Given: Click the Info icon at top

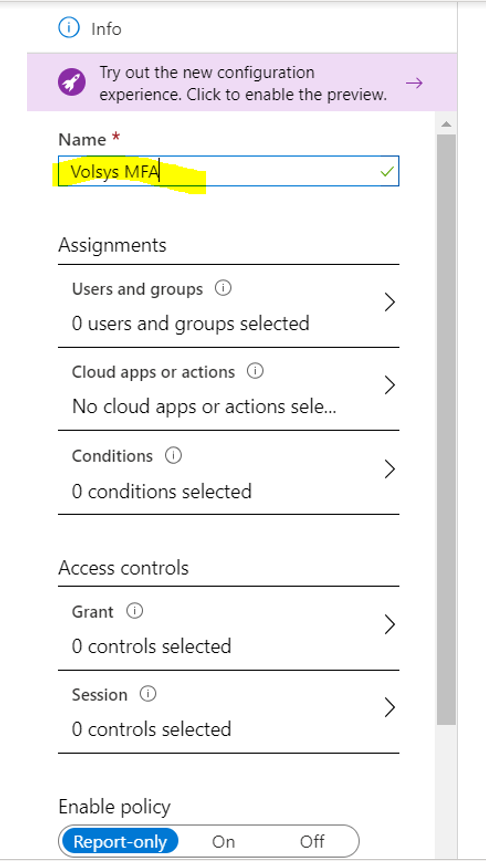Looking at the screenshot, I should pos(69,28).
